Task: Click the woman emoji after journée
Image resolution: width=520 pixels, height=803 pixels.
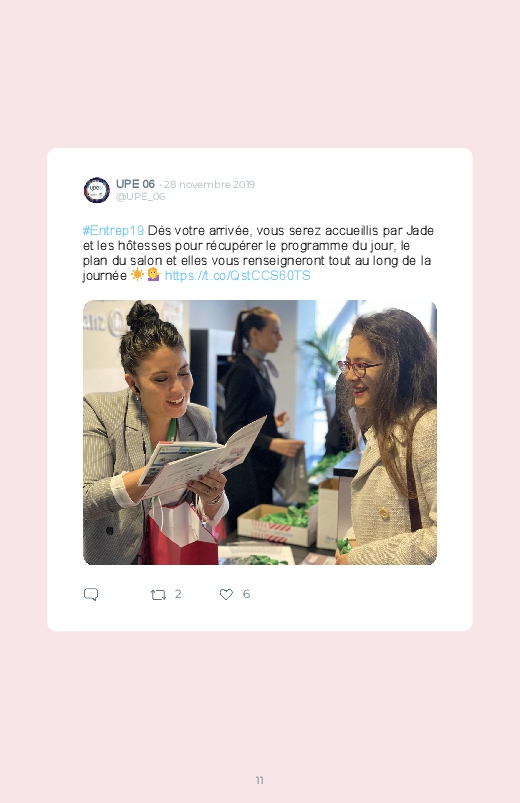Action: point(154,274)
